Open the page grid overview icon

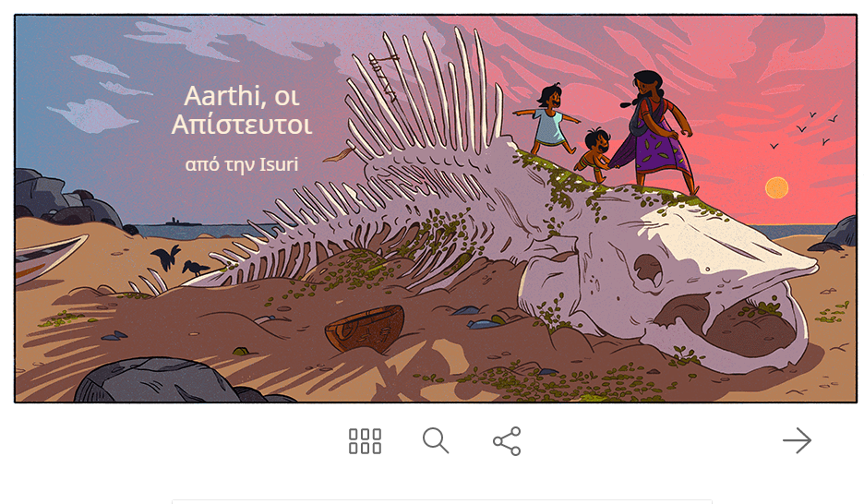coord(365,441)
